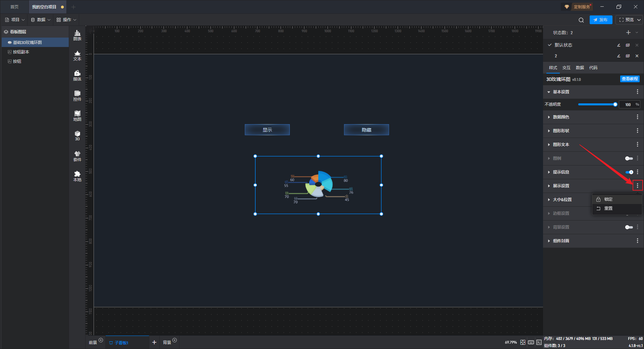Expand the 数据颜色 section
This screenshot has height=349, width=644.
(x=561, y=117)
